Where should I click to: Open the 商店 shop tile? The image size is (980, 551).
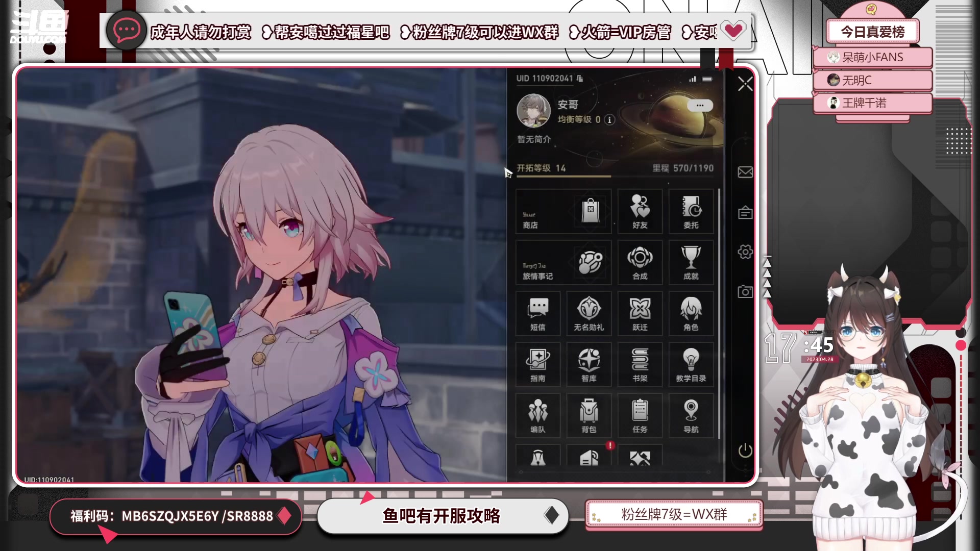[x=563, y=212]
